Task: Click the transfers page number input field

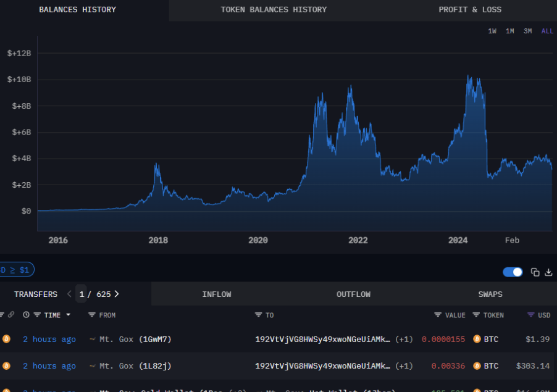Action: (x=82, y=294)
